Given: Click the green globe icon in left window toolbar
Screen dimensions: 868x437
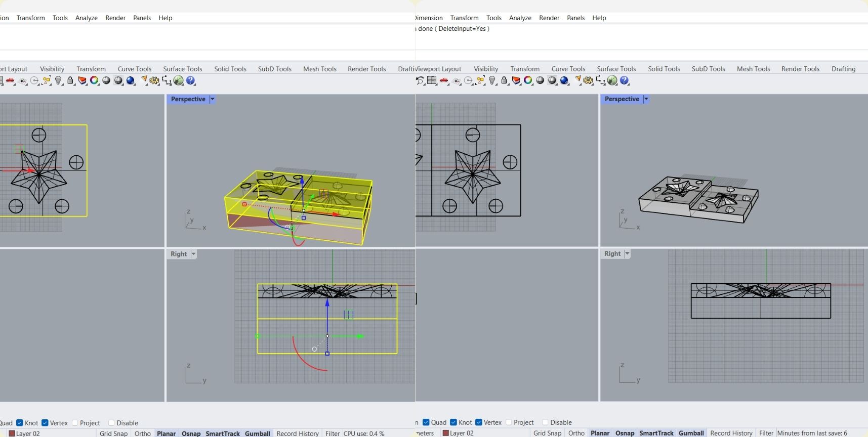Looking at the screenshot, I should click(x=178, y=80).
